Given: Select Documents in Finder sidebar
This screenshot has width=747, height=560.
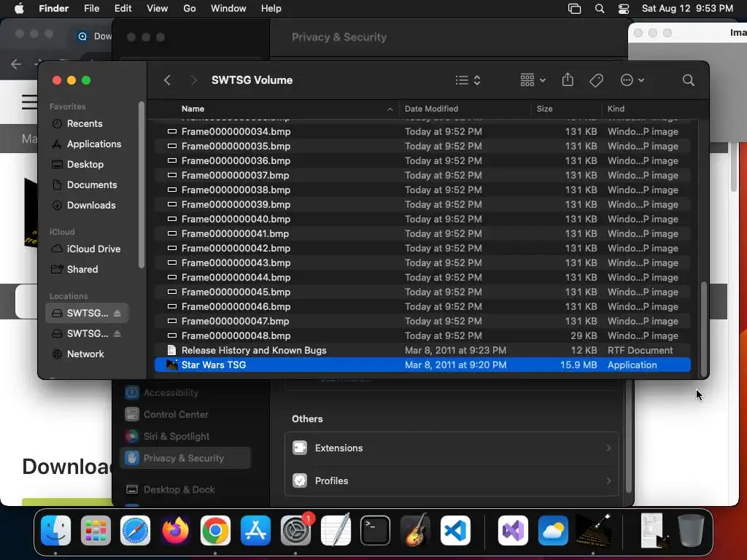Looking at the screenshot, I should (91, 184).
